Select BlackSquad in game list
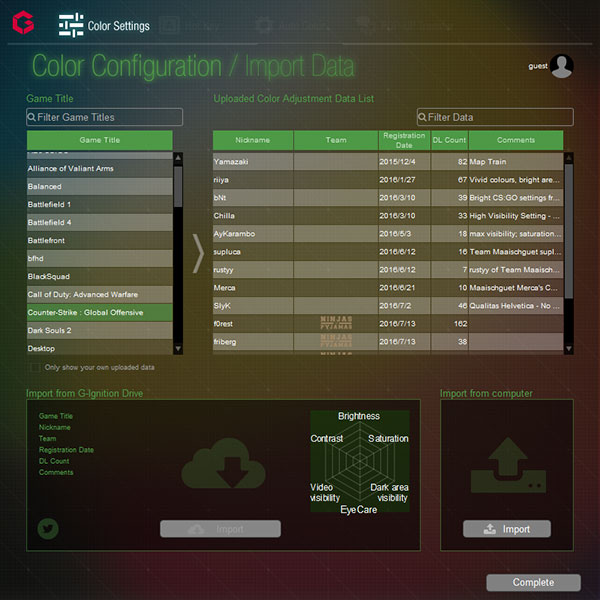Image resolution: width=600 pixels, height=600 pixels. pyautogui.click(x=100, y=276)
